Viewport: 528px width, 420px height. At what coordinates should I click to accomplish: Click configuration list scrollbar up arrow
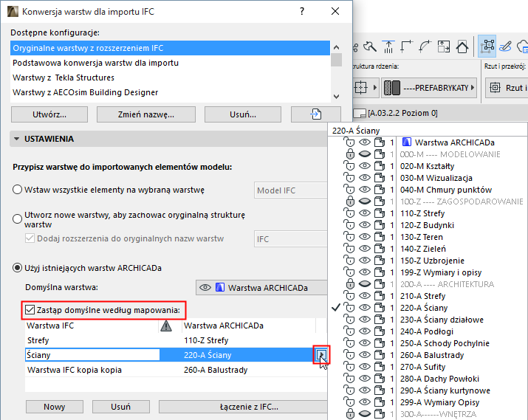pyautogui.click(x=336, y=47)
